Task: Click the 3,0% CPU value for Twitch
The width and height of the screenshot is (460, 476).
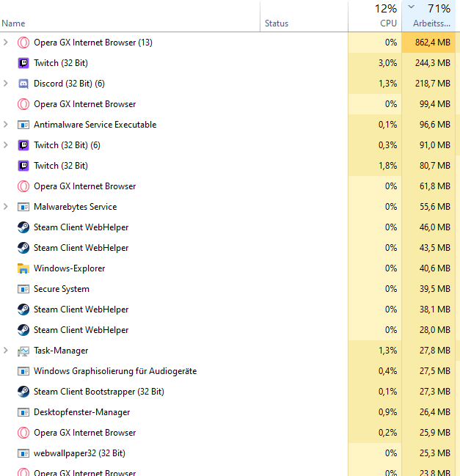Action: pos(388,63)
